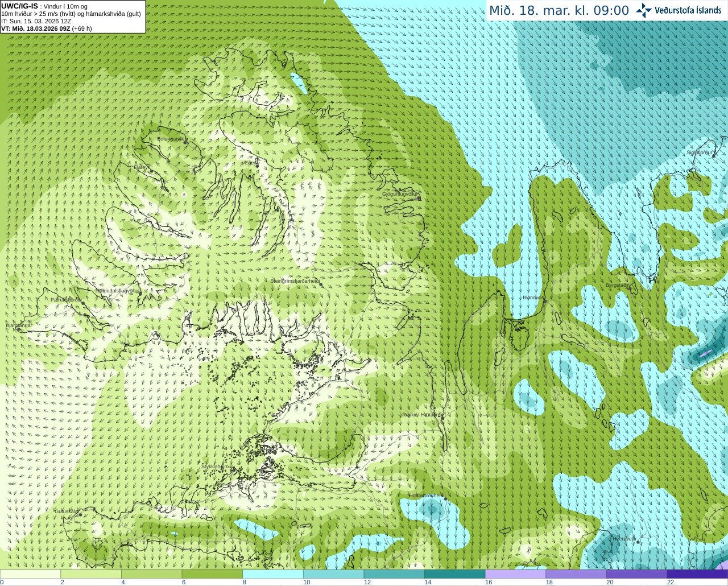The image size is (728, 586).
Task: Click the 'IT: Sun. 15. 03. 2026 12Z' line
Action: [x=36, y=21]
